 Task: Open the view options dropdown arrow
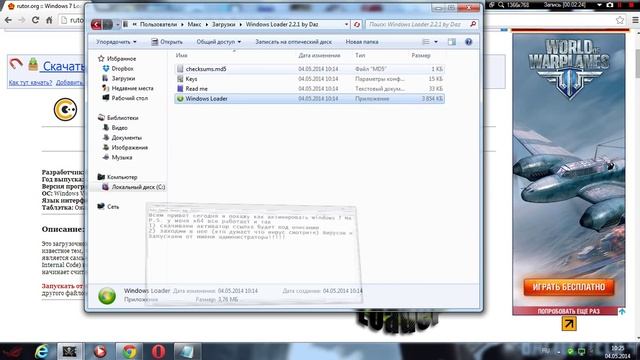point(436,42)
